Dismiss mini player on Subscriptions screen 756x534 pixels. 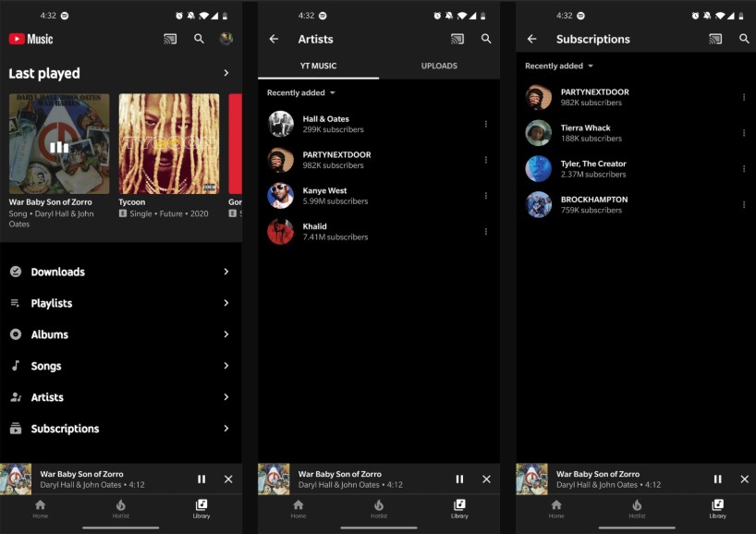[744, 479]
